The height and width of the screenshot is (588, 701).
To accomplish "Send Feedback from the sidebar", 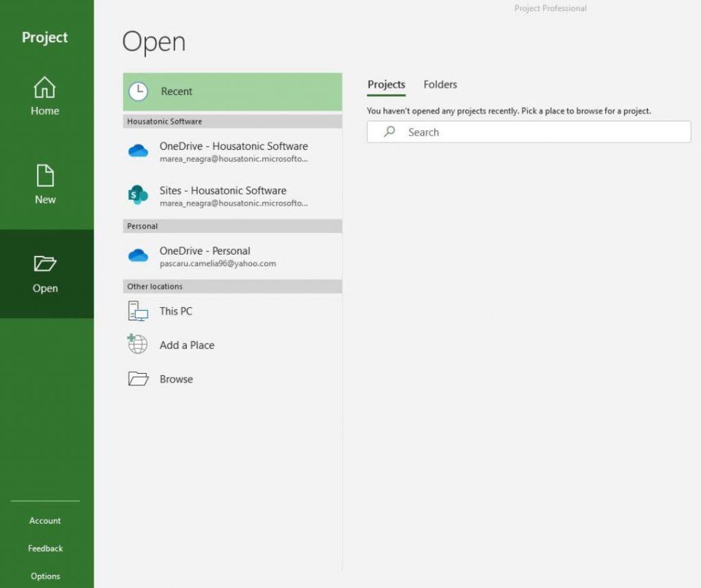I will click(x=44, y=548).
